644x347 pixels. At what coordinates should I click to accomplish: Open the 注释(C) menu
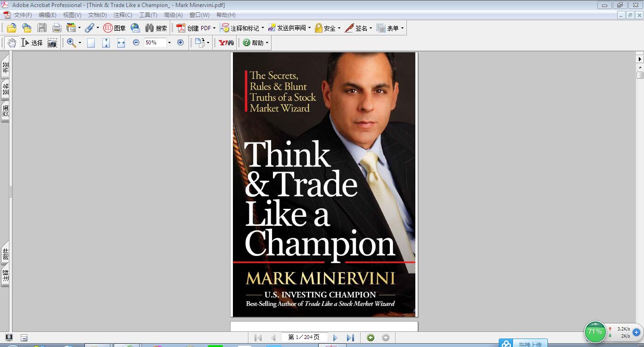[x=123, y=15]
